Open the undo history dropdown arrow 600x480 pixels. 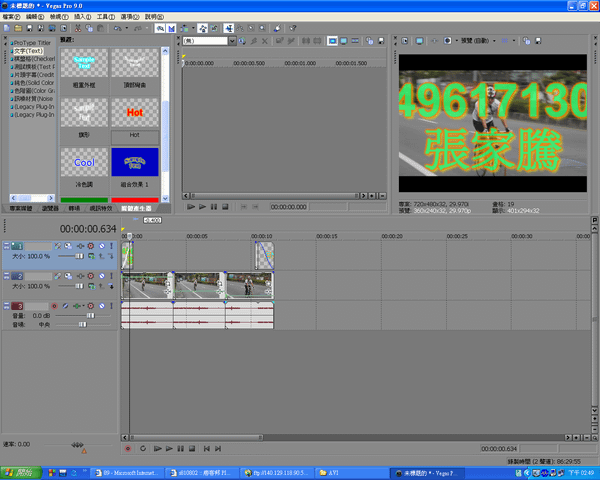[x=127, y=28]
